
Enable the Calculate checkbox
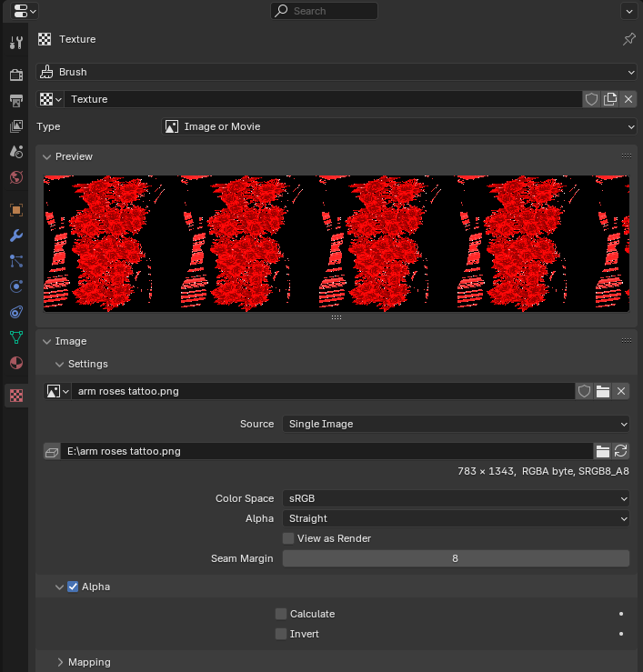click(x=281, y=614)
